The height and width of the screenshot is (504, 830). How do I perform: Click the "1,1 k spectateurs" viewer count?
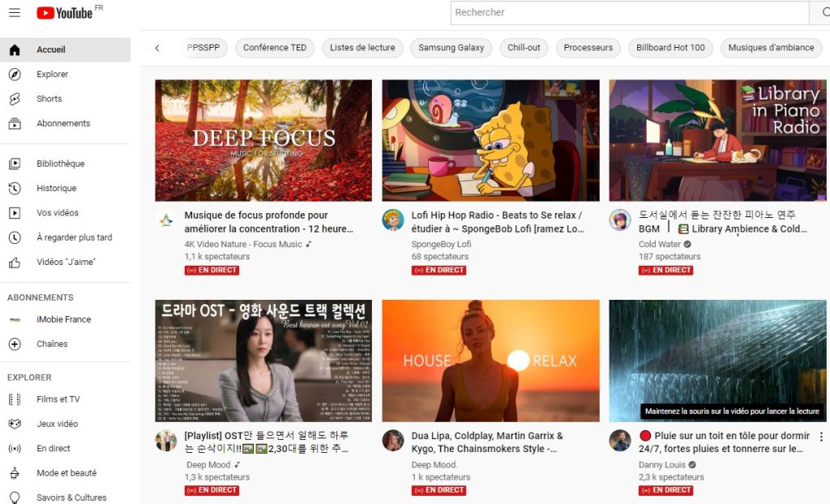click(x=217, y=257)
